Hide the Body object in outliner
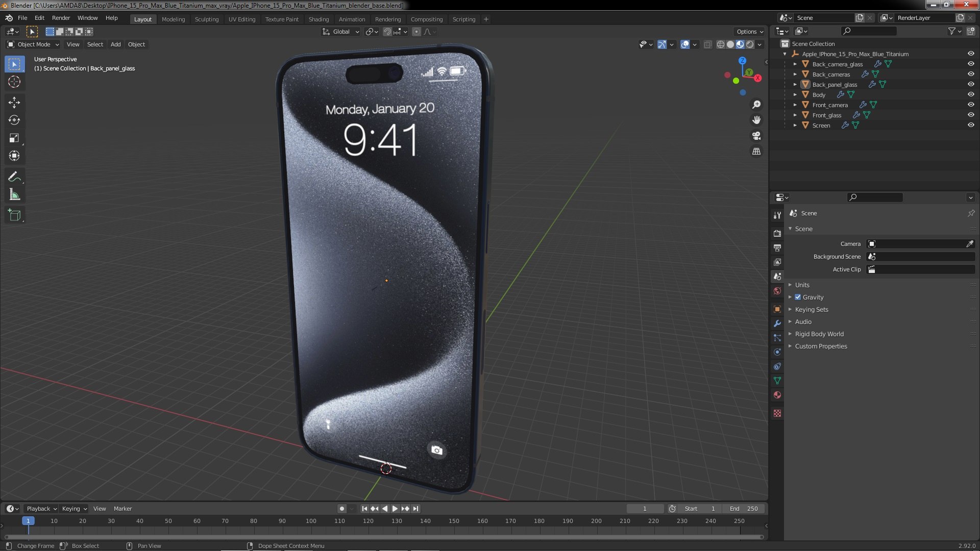 pyautogui.click(x=971, y=94)
